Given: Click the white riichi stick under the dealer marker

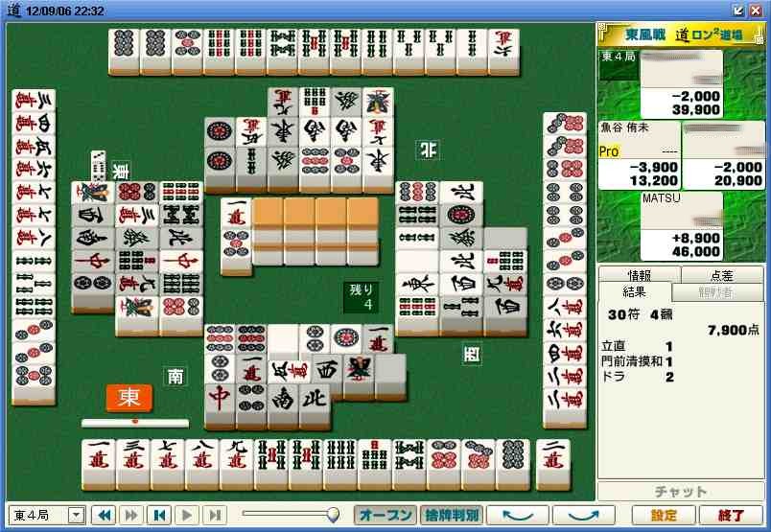Looking at the screenshot, I should (134, 423).
